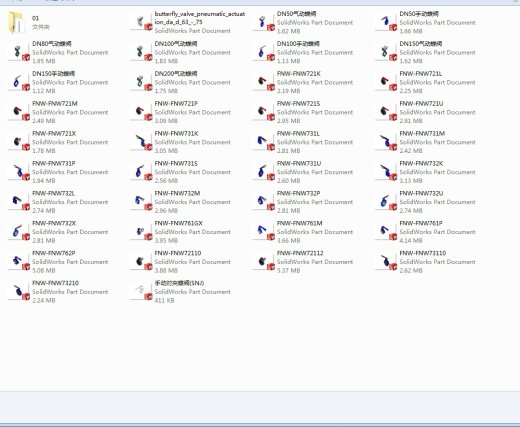520x427 pixels.
Task: Click the file name FNW-FNW732U
Action: pos(421,193)
